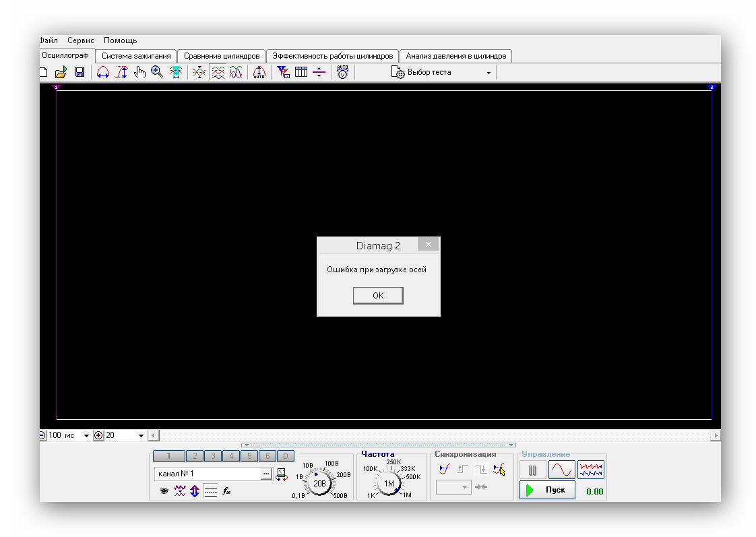Close the Diamag 2 error dialog
Viewport: 756px width, 537px height.
click(x=428, y=245)
